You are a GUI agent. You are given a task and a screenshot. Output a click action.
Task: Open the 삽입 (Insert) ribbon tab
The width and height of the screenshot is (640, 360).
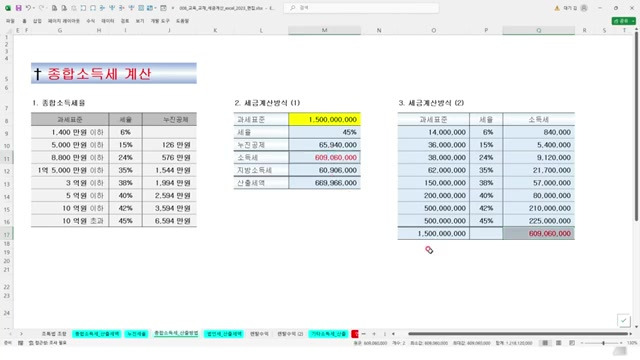click(x=37, y=21)
